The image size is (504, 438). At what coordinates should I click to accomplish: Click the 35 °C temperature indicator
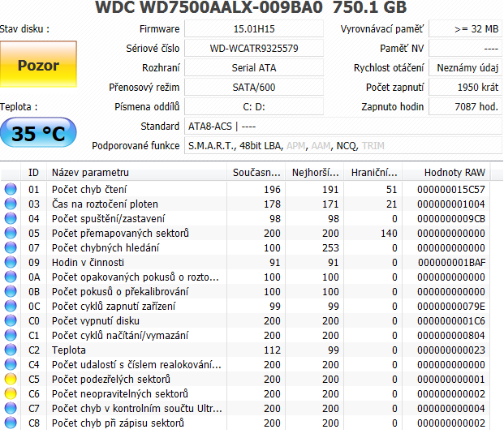point(38,132)
